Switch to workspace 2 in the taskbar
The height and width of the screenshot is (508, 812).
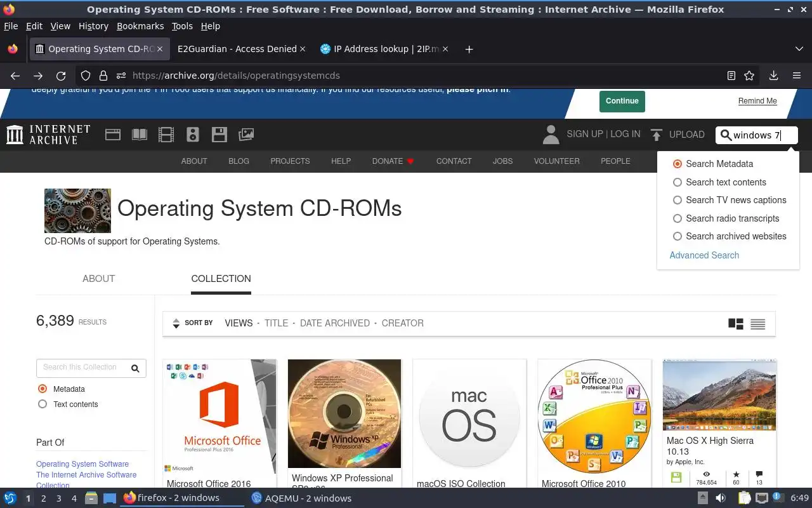point(43,498)
